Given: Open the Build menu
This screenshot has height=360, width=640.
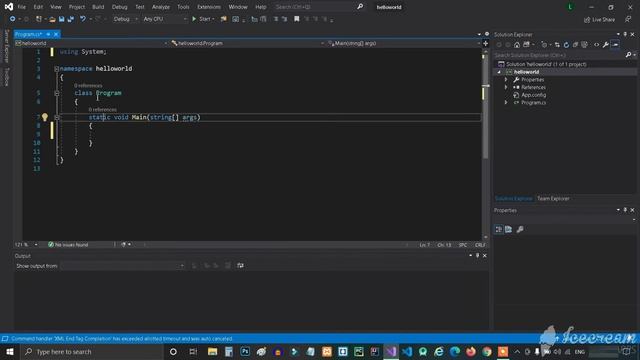Looking at the screenshot, I should 98,7.
